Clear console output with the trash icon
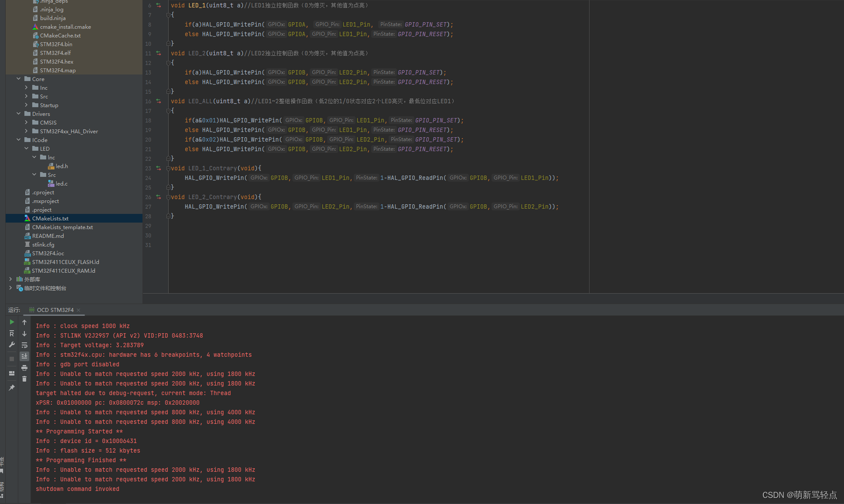The image size is (844, 504). pos(24,379)
